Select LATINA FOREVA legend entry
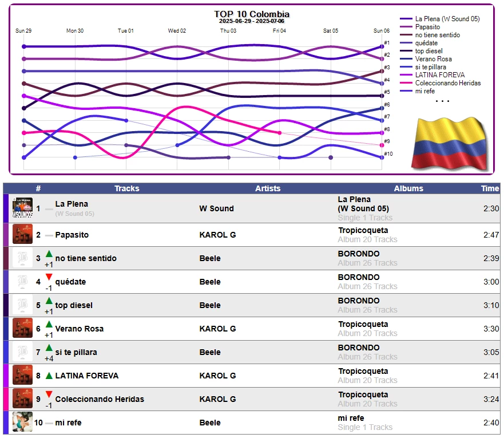 click(x=440, y=75)
